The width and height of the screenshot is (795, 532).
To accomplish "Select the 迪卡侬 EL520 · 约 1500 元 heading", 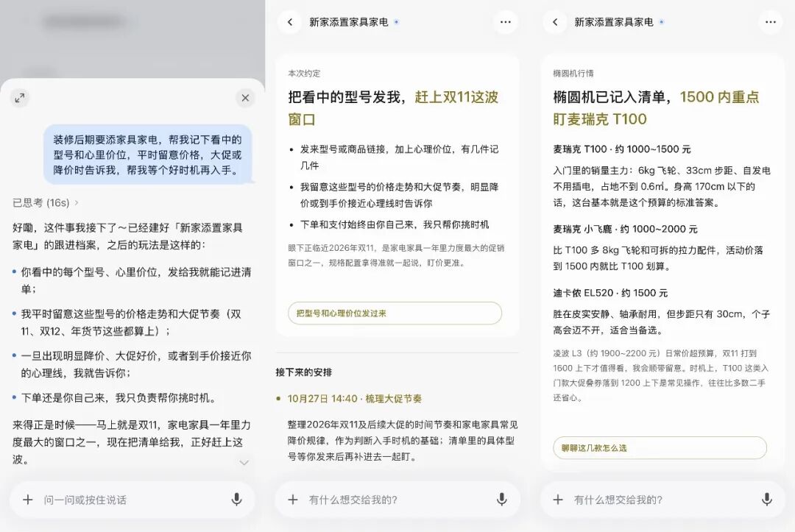I will pyautogui.click(x=610, y=293).
